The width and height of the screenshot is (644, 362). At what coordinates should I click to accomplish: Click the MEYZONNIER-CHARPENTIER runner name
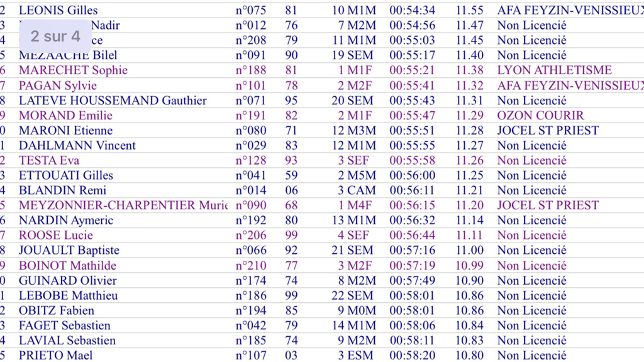tap(123, 206)
